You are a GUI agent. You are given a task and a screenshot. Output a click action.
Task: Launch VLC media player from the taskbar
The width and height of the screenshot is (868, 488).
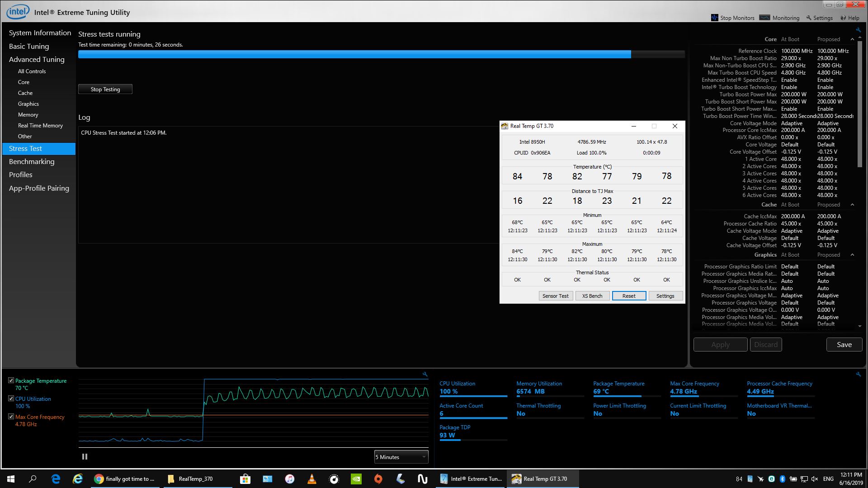click(x=312, y=479)
